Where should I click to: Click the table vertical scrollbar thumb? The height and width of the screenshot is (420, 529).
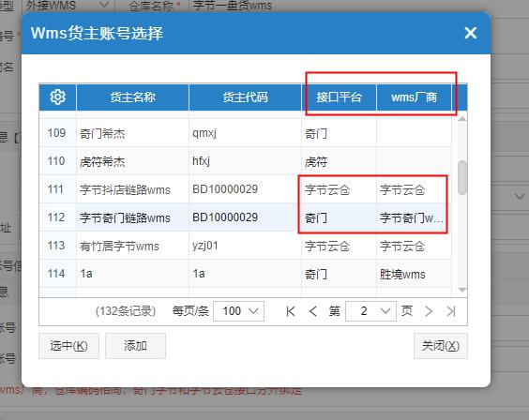point(462,177)
